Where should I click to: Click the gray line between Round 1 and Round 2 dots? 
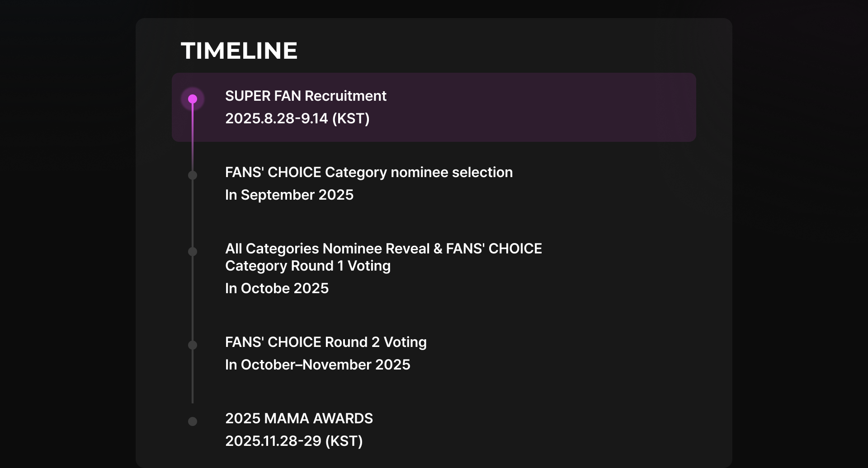click(x=193, y=298)
